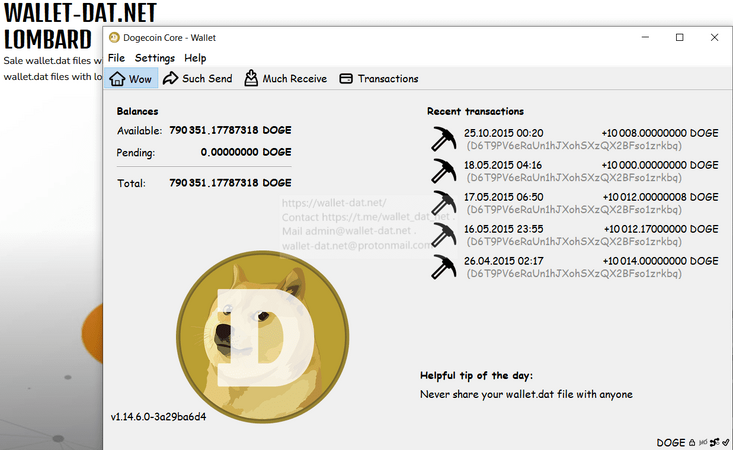Click the pickaxe icon for 25.10.2015 transaction
This screenshot has width=733, height=450.
[443, 139]
